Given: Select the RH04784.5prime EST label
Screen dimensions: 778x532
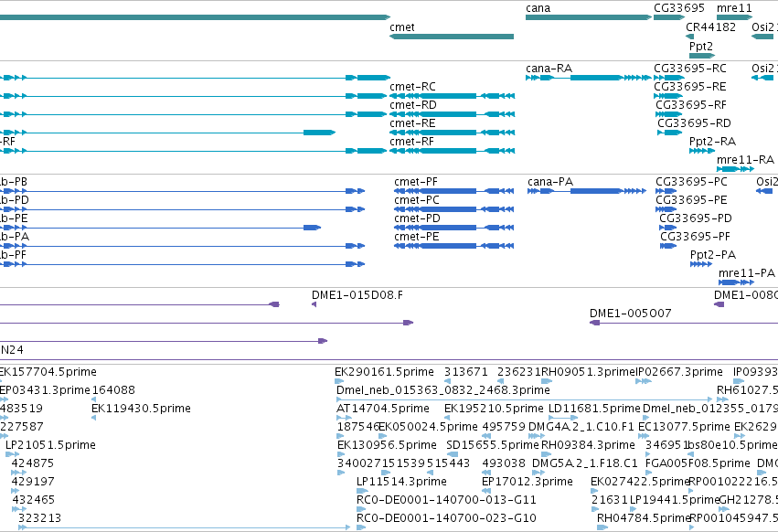Looking at the screenshot, I should pyautogui.click(x=644, y=518).
